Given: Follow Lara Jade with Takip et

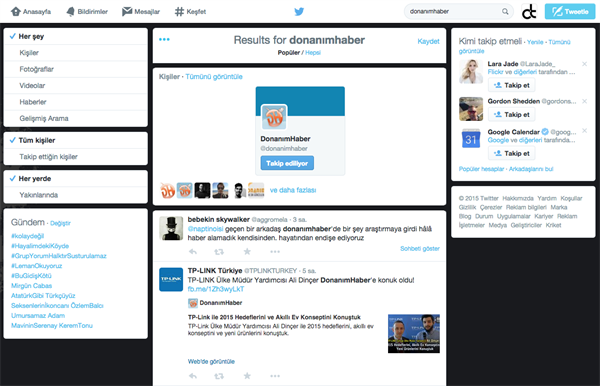Looking at the screenshot, I should tap(512, 85).
